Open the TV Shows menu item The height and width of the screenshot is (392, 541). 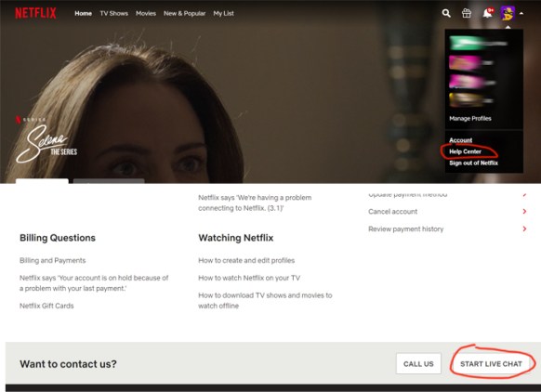pyautogui.click(x=113, y=13)
